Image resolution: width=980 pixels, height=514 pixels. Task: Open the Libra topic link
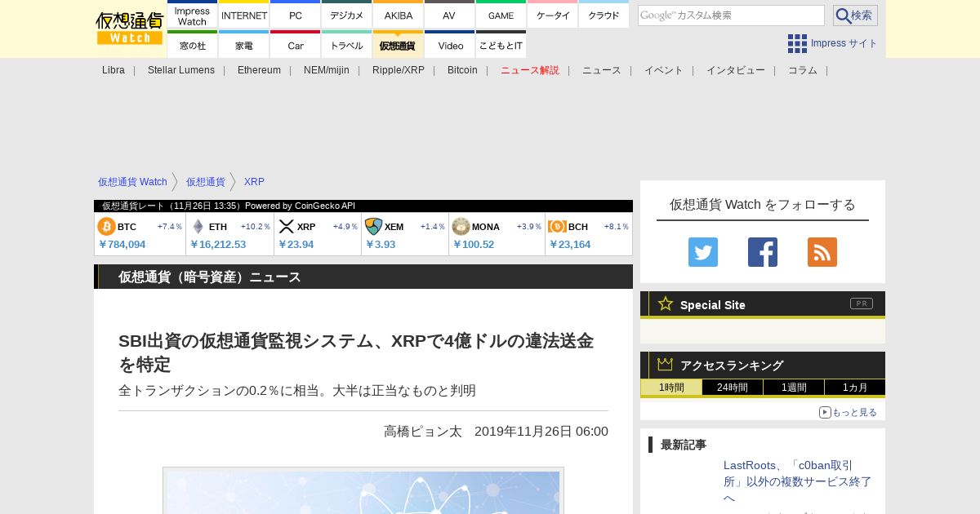(114, 70)
